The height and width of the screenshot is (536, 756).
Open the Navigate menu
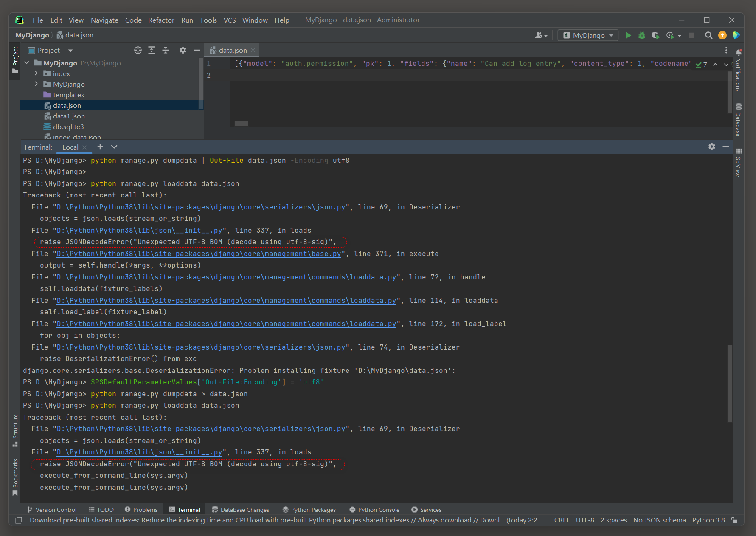click(x=104, y=20)
